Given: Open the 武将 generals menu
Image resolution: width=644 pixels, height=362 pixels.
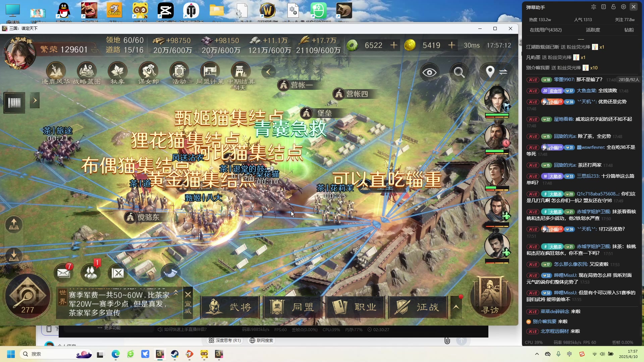Looking at the screenshot, I should pos(230,307).
